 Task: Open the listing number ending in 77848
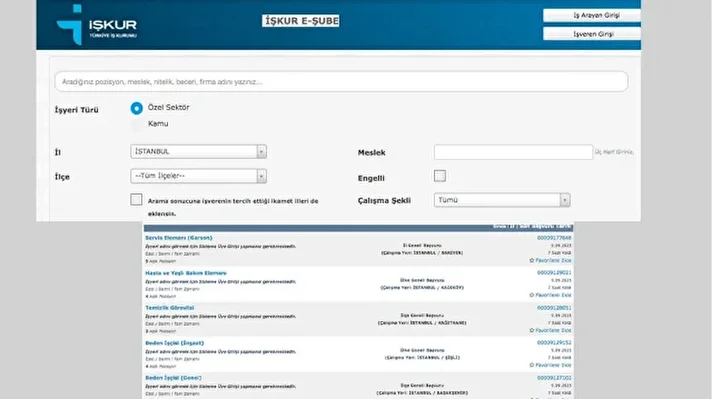(x=554, y=238)
